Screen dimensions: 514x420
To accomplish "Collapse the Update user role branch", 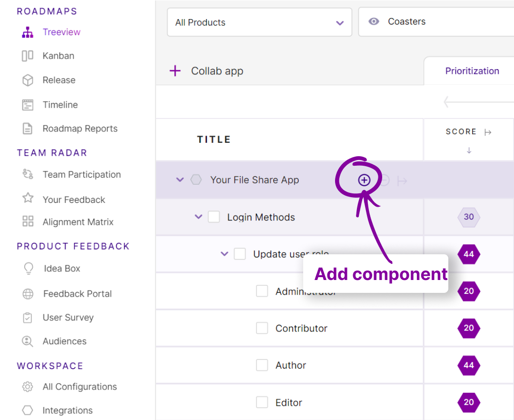I will (224, 254).
